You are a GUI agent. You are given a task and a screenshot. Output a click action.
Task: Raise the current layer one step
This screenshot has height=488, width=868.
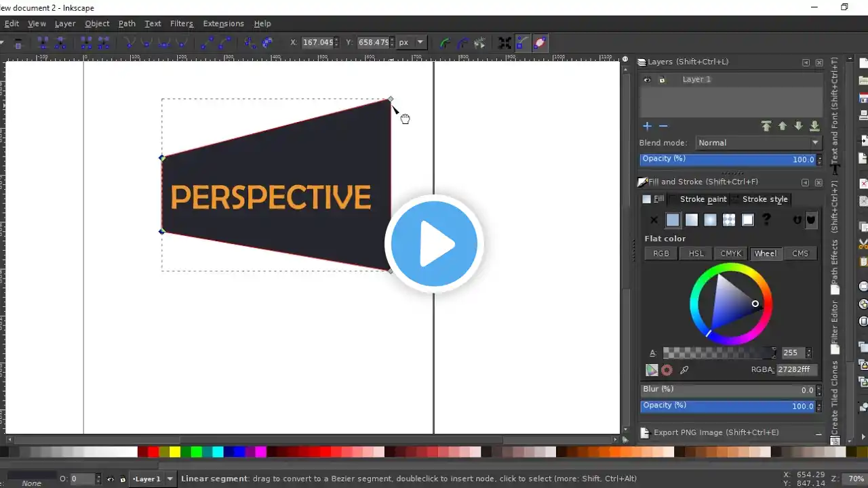tap(782, 126)
